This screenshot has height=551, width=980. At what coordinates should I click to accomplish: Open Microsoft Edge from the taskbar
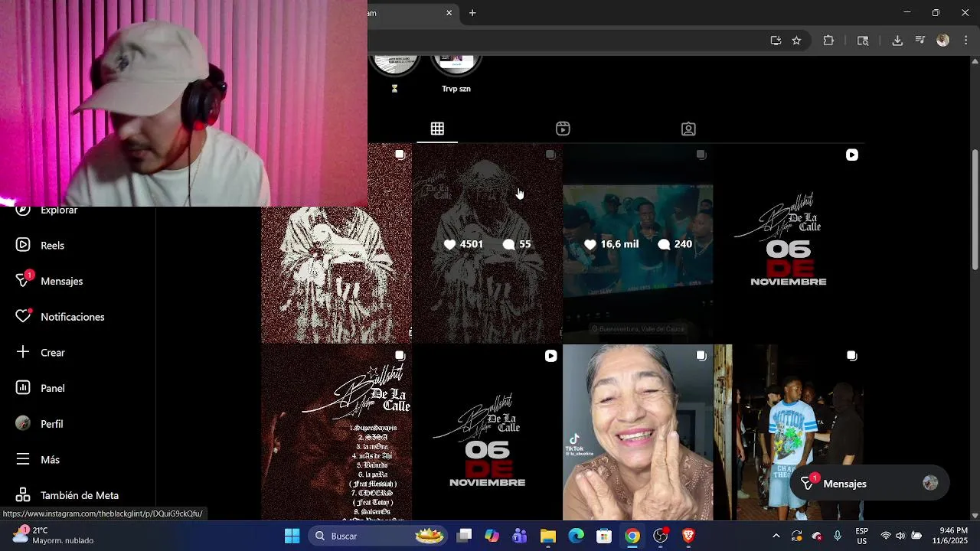pos(577,536)
